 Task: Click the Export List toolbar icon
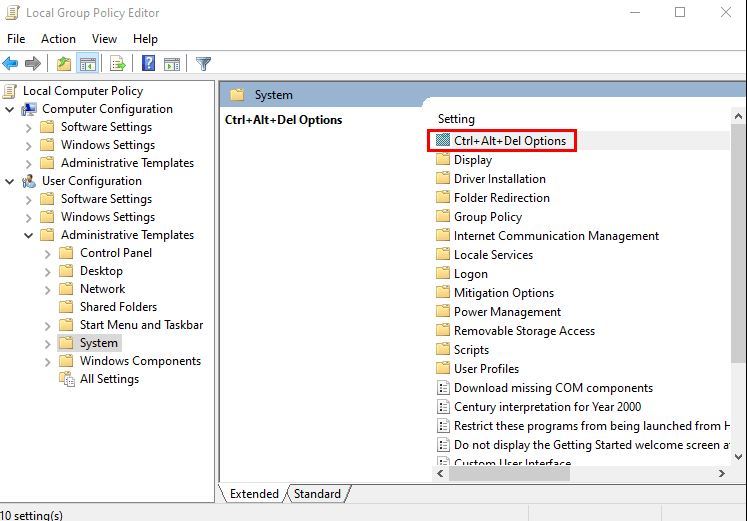click(x=117, y=63)
